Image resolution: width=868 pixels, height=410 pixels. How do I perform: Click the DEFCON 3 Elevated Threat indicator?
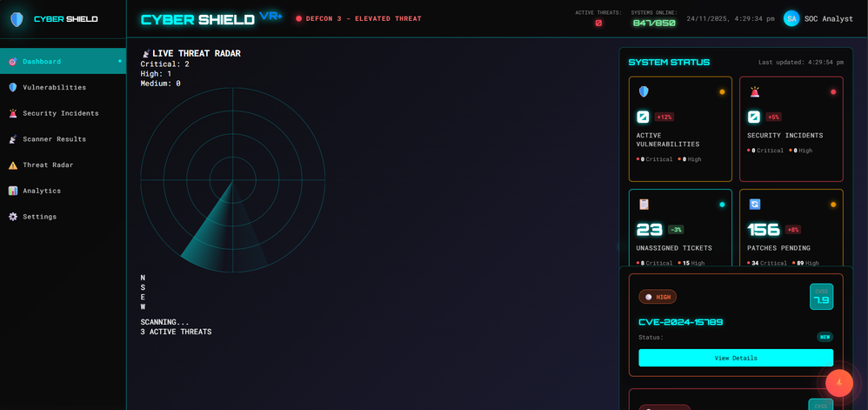coord(358,19)
